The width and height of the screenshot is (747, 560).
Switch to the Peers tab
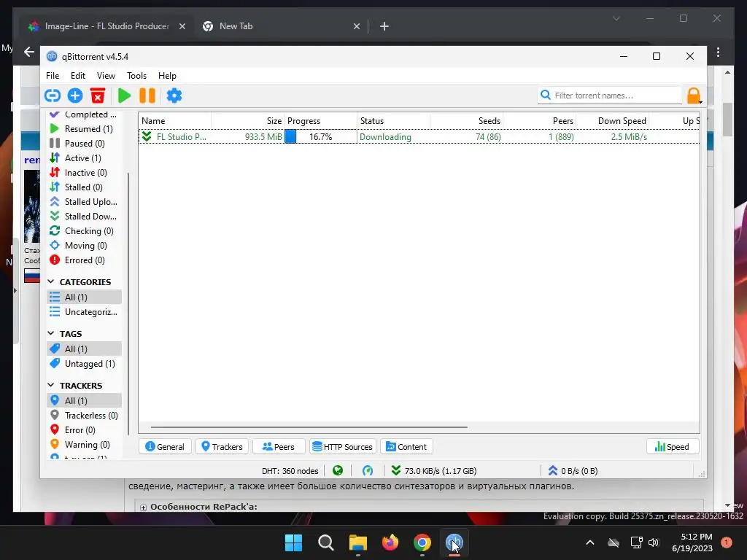pyautogui.click(x=279, y=447)
